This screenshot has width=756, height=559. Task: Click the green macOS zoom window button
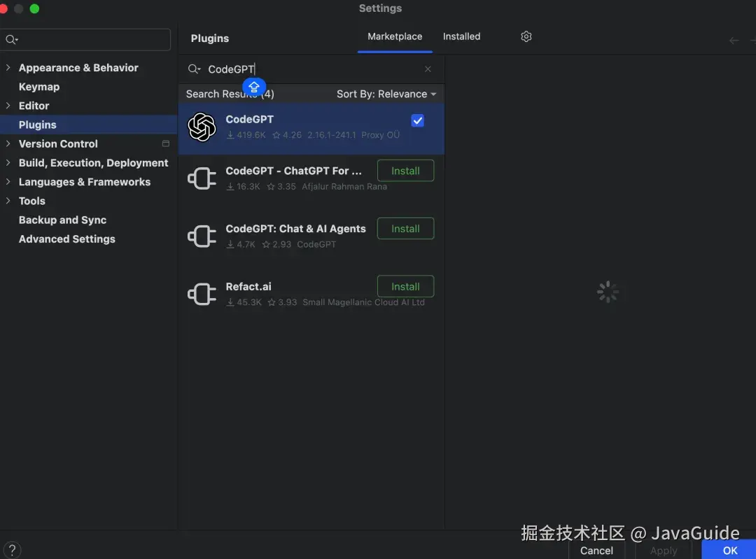34,8
